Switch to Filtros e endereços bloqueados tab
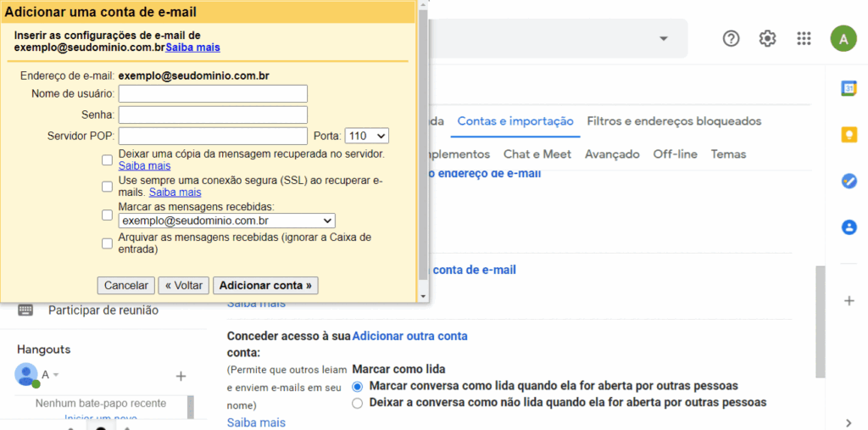This screenshot has height=430, width=868. 674,121
